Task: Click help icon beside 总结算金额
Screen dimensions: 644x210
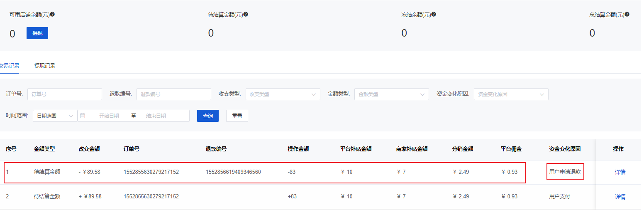Action: click(627, 14)
